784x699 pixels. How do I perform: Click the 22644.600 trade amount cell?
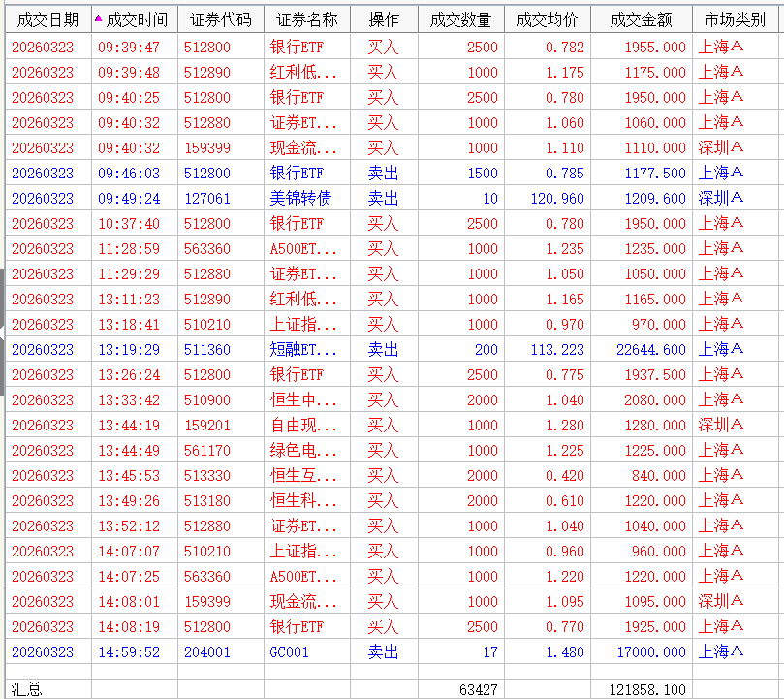(x=648, y=349)
